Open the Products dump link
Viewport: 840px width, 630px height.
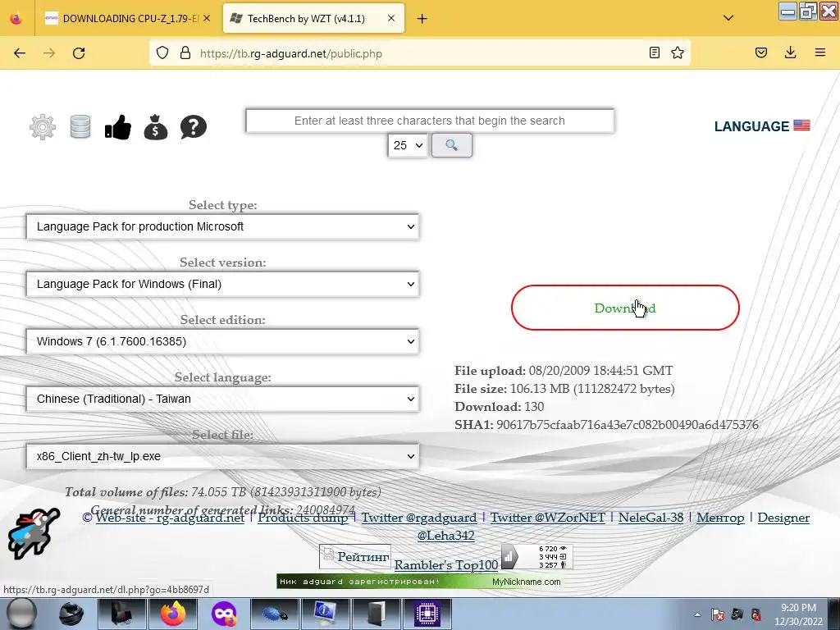pyautogui.click(x=303, y=518)
